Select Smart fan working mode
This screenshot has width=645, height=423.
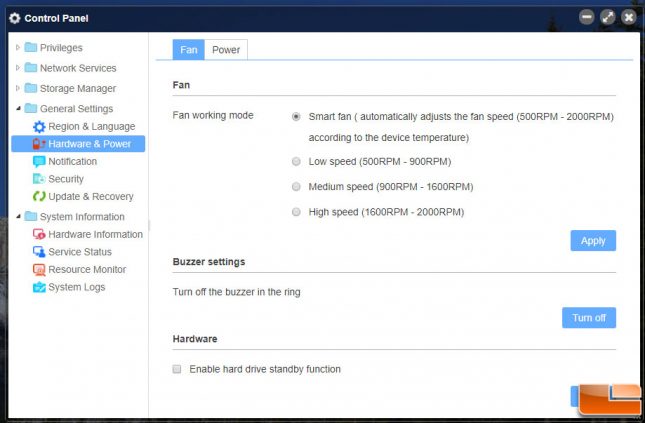pos(296,116)
